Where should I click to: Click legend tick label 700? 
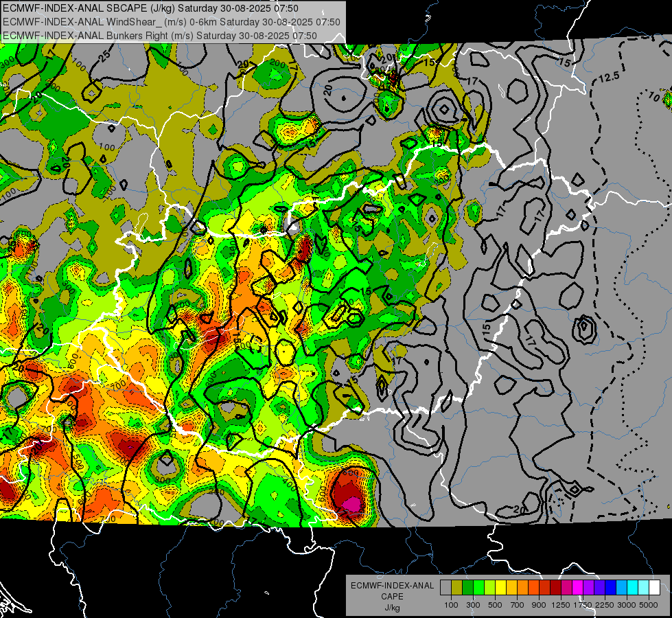518,605
